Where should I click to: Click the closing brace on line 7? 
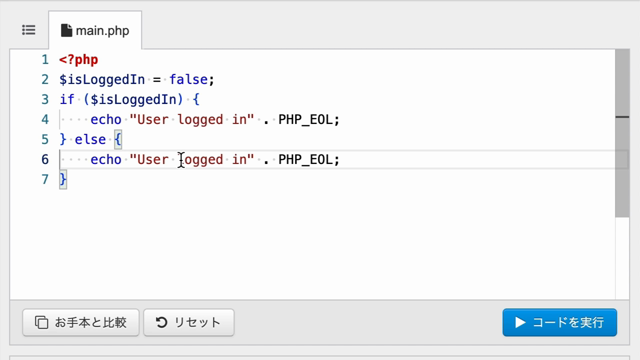(63, 180)
